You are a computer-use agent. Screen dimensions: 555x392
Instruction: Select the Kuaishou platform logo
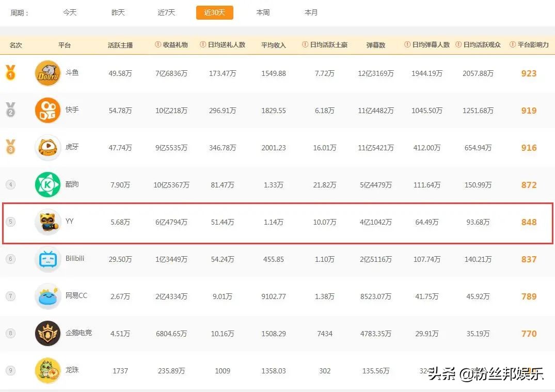pos(47,110)
